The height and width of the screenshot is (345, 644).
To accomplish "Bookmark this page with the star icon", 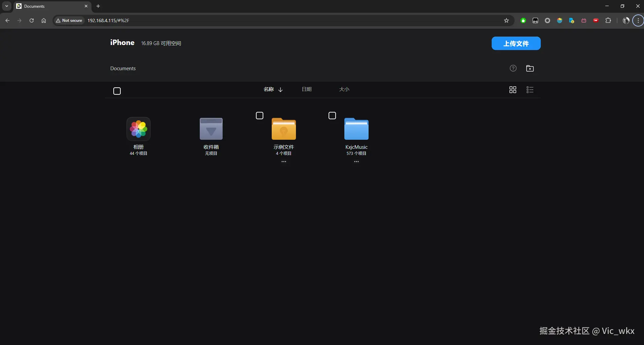I will click(x=506, y=20).
